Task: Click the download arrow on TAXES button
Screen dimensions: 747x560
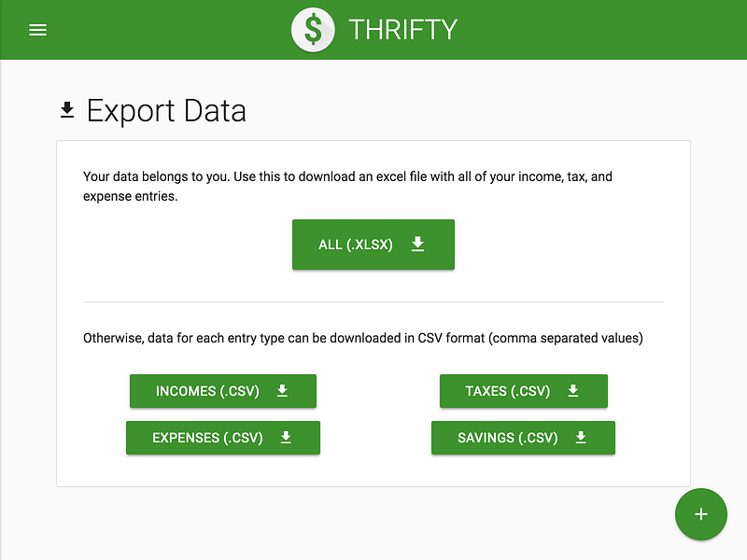Action: point(573,391)
